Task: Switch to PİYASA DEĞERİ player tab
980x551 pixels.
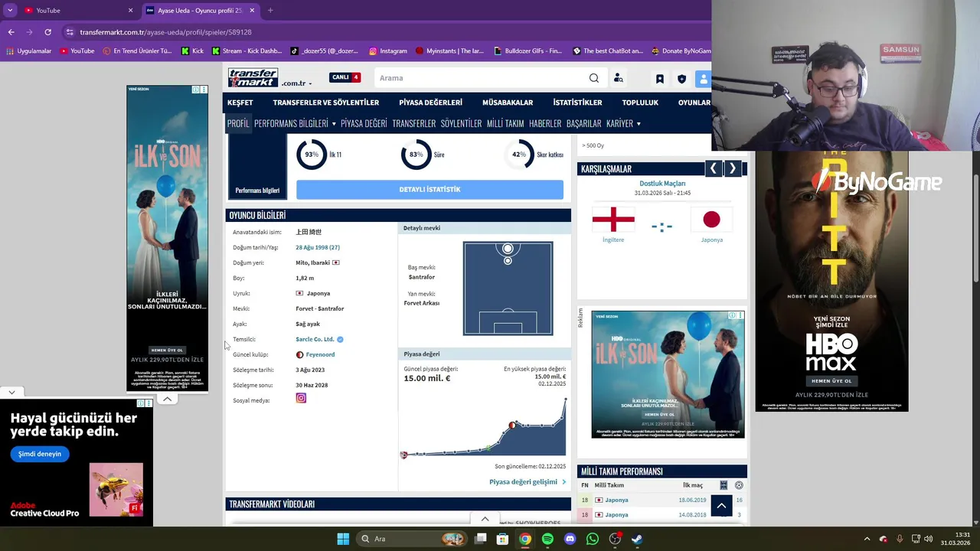Action: pos(364,123)
